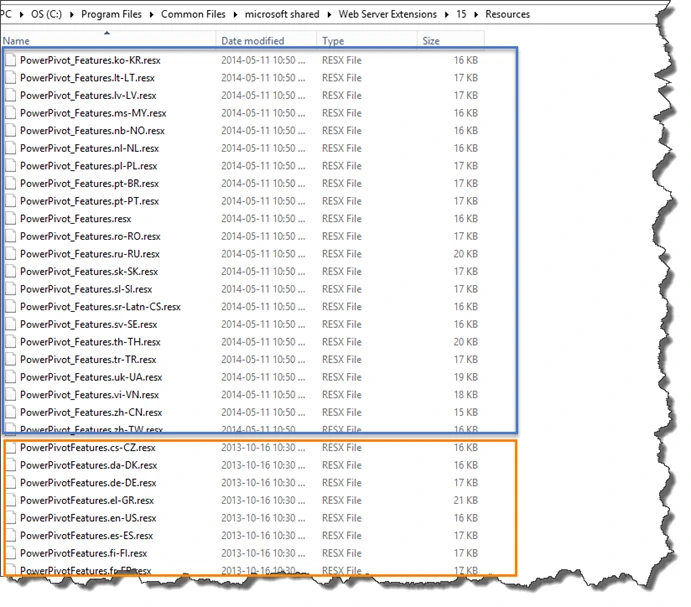This screenshot has width=691, height=607.
Task: Select PowerPivot_Features.th-TH.resx file name
Action: pyautogui.click(x=90, y=343)
